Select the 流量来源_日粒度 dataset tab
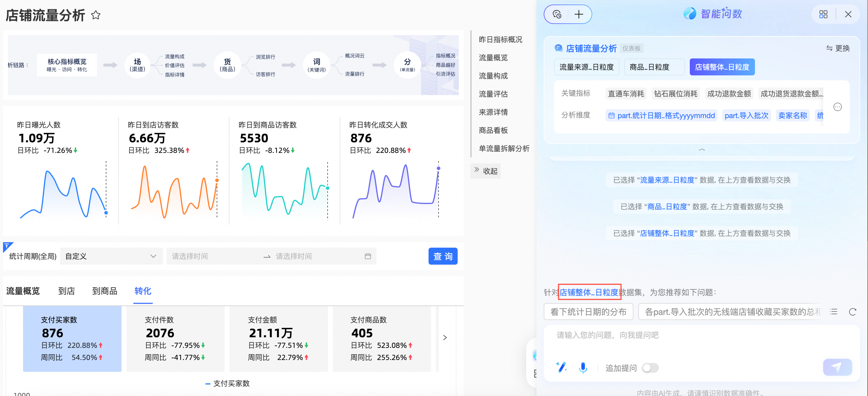868x396 pixels. point(587,67)
